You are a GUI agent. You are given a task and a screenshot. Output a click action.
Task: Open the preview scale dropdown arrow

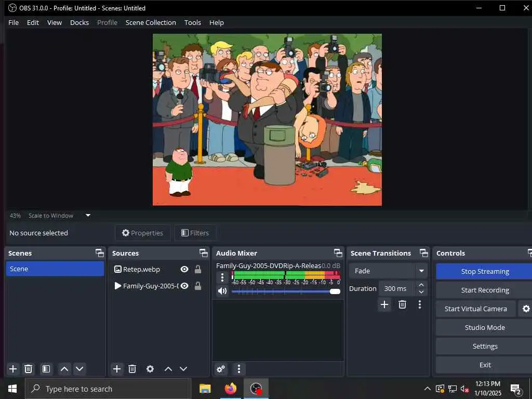(x=88, y=215)
